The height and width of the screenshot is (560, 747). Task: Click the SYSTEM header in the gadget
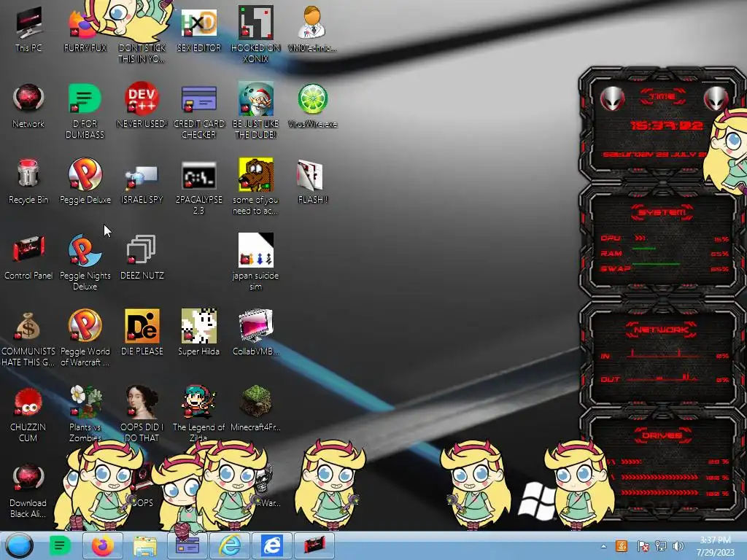[662, 212]
